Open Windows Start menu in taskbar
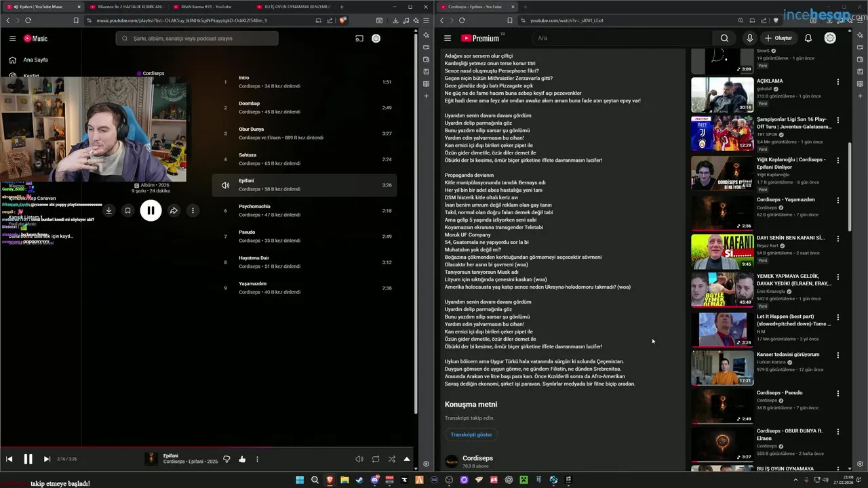 300,480
